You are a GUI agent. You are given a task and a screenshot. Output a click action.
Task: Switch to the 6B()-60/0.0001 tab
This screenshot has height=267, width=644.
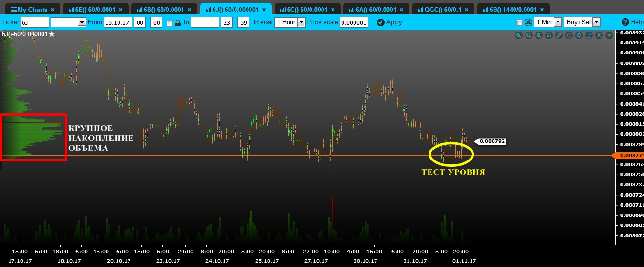pyautogui.click(x=164, y=10)
